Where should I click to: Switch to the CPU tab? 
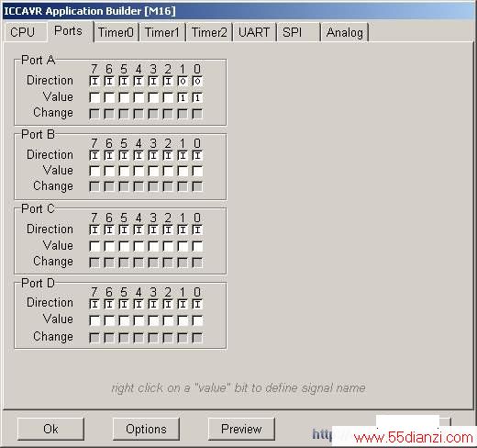point(26,32)
